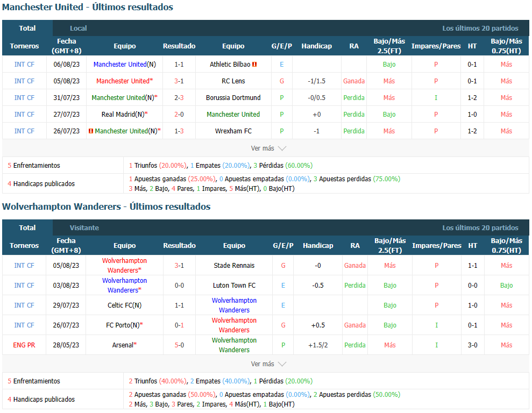This screenshot has width=532, height=413.
Task: Click 0-0 result versus Luton Town FC
Action: tap(180, 286)
